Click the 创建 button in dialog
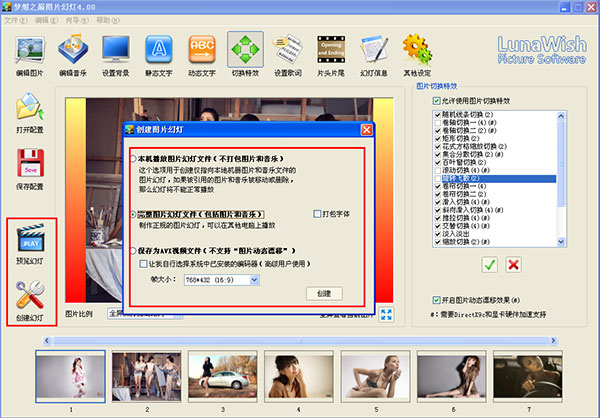 coord(324,294)
